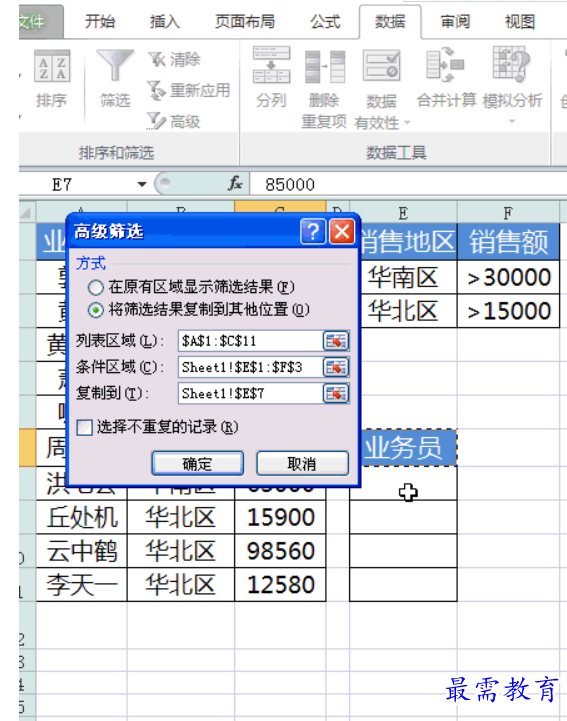This screenshot has width=567, height=721.
Task: Click cell containing 12580
Action: tap(281, 584)
